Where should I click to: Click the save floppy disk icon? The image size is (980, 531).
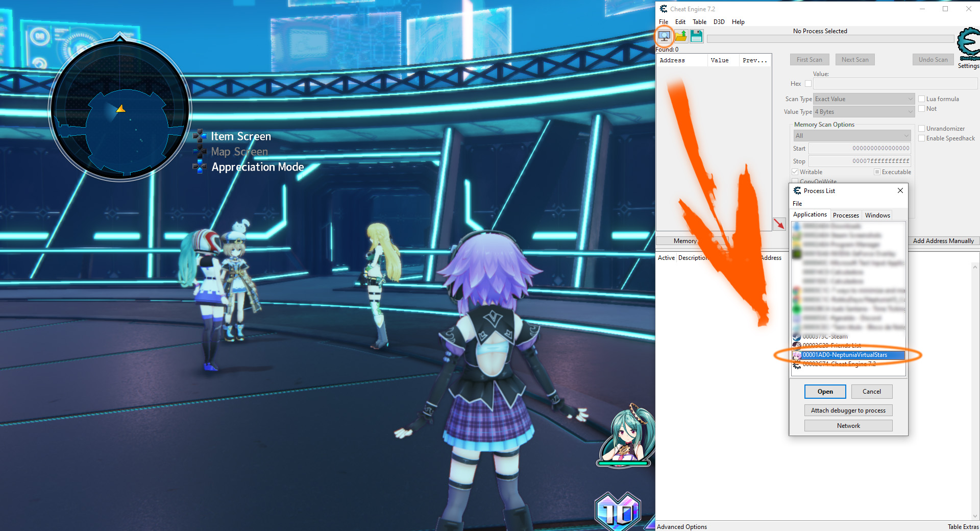697,36
